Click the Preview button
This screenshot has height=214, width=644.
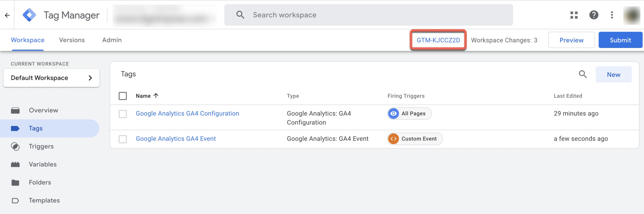coord(571,40)
